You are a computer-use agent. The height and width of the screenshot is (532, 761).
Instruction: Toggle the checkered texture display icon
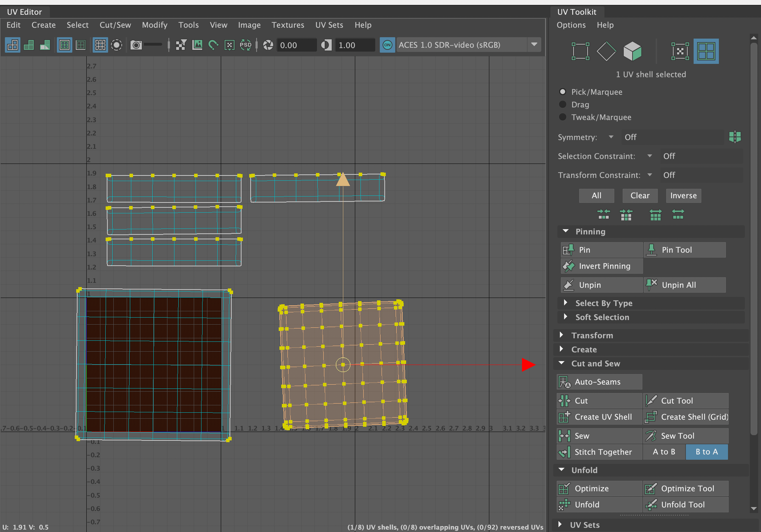click(x=181, y=45)
